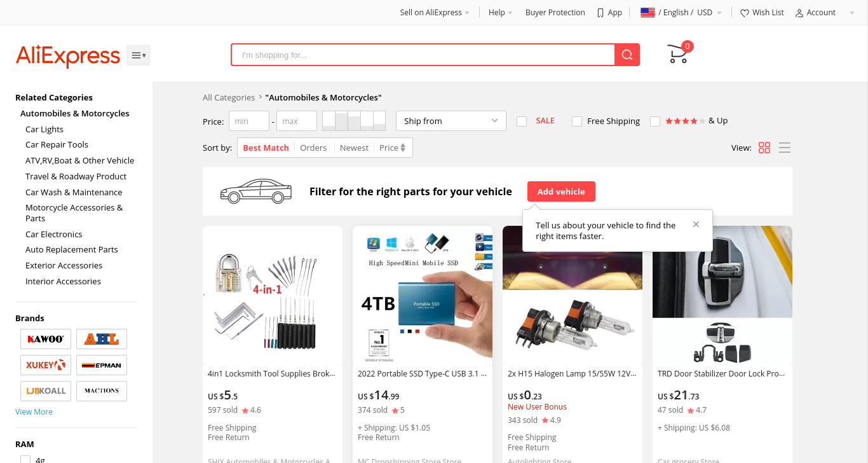Tick the Free Shipping checkbox
868x463 pixels.
click(577, 121)
